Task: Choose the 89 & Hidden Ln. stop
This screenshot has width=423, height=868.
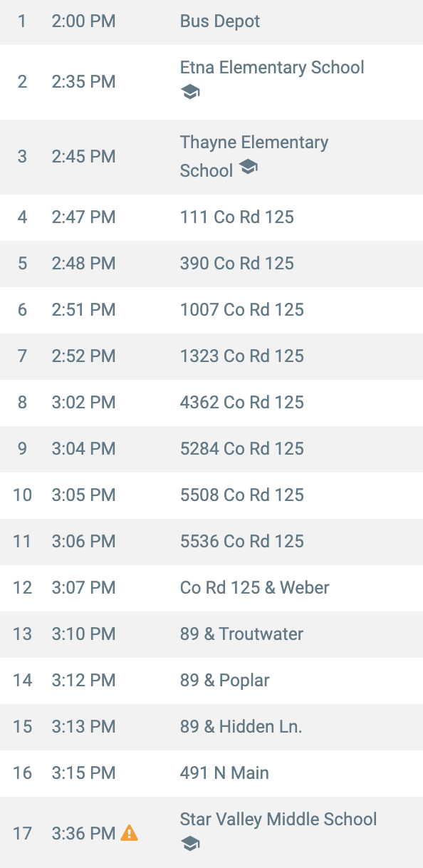Action: tap(211, 727)
